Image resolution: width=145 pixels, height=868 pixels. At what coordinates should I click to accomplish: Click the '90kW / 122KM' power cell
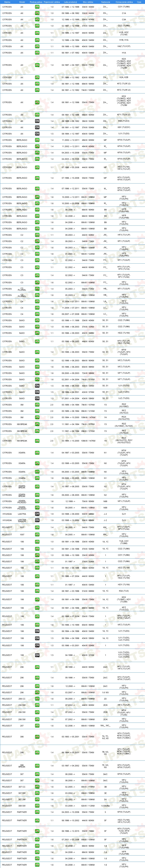tap(88, 254)
